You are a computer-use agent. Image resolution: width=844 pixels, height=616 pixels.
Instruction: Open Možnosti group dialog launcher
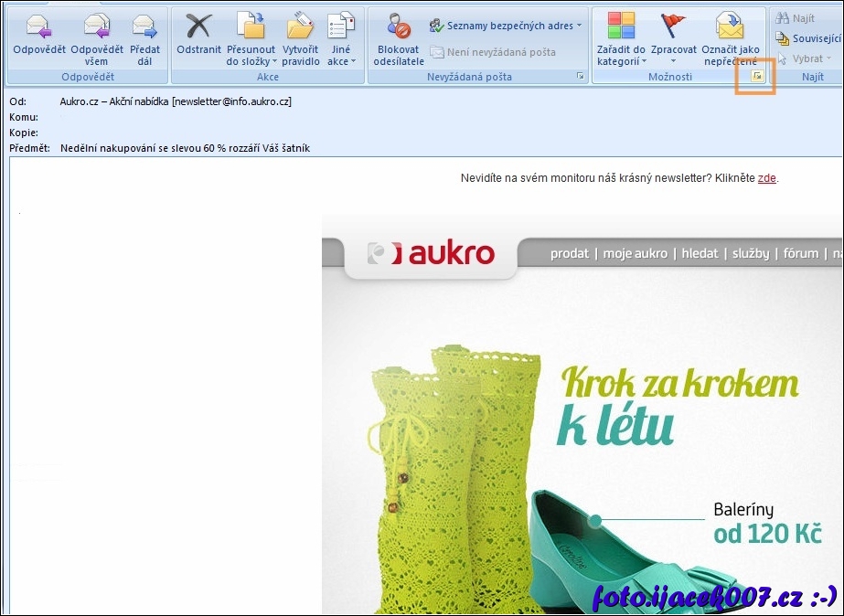click(757, 78)
